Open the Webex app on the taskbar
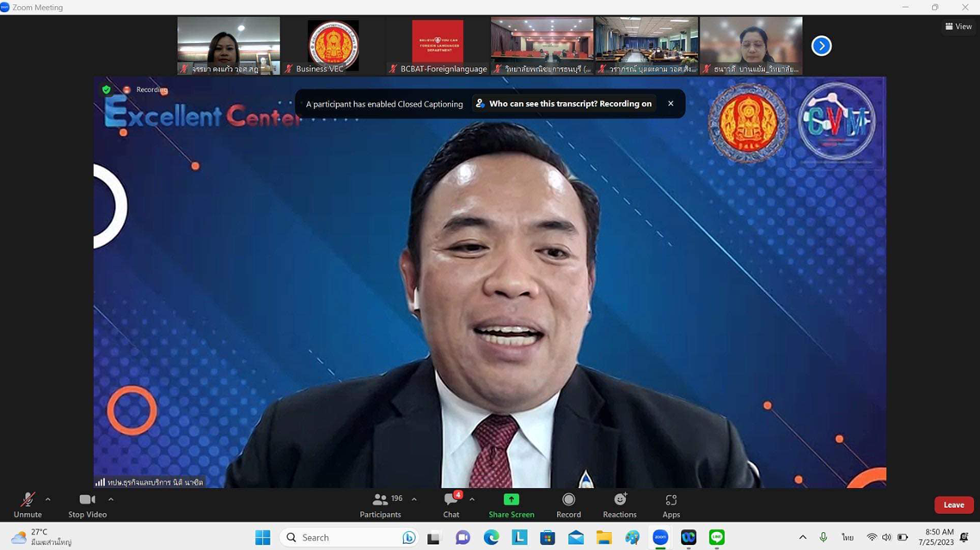The image size is (980, 550). [x=689, y=537]
